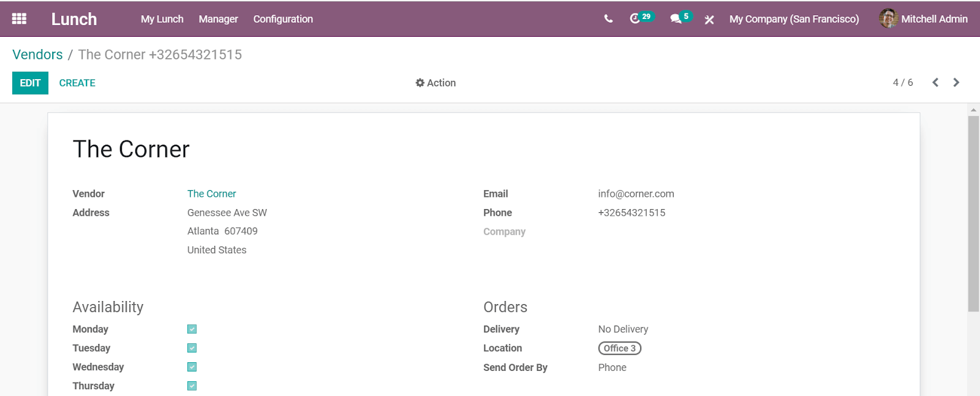The width and height of the screenshot is (980, 396).
Task: Toggle Thursday availability checkbox
Action: pyautogui.click(x=192, y=386)
